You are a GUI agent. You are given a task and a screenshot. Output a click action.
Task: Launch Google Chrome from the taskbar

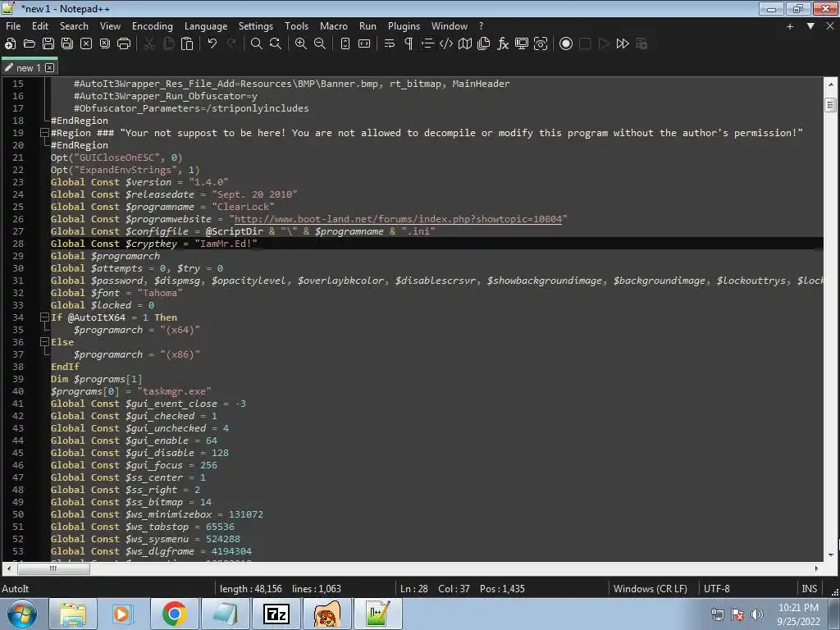pyautogui.click(x=174, y=614)
